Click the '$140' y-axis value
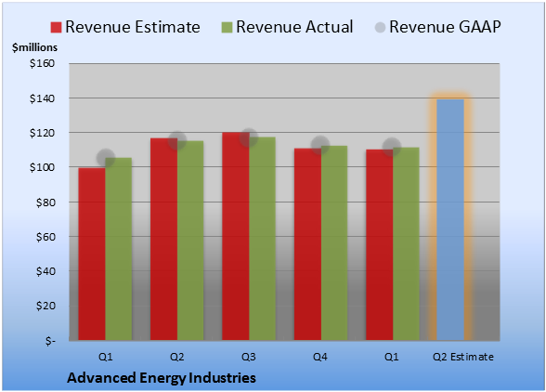This screenshot has height=392, width=546. click(x=42, y=98)
